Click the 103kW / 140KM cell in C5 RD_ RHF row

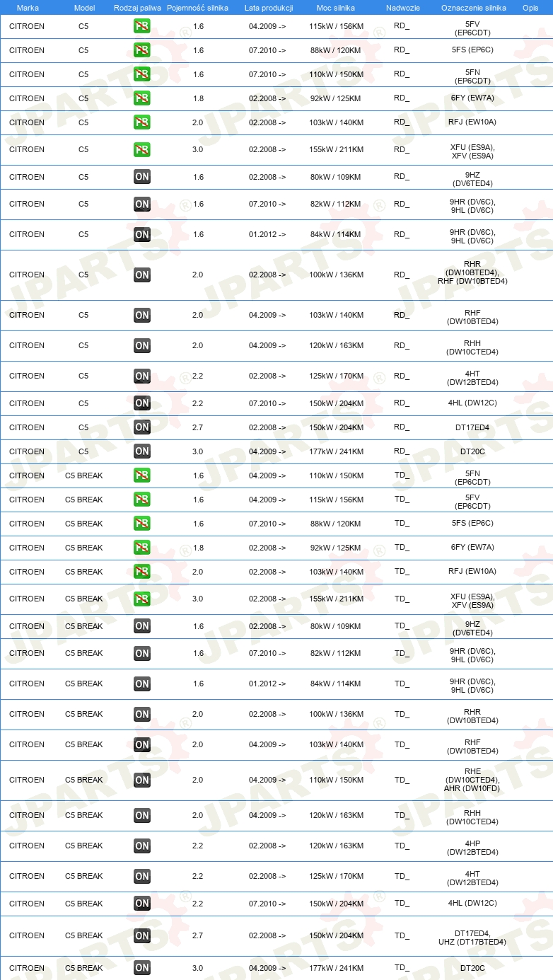pos(337,315)
